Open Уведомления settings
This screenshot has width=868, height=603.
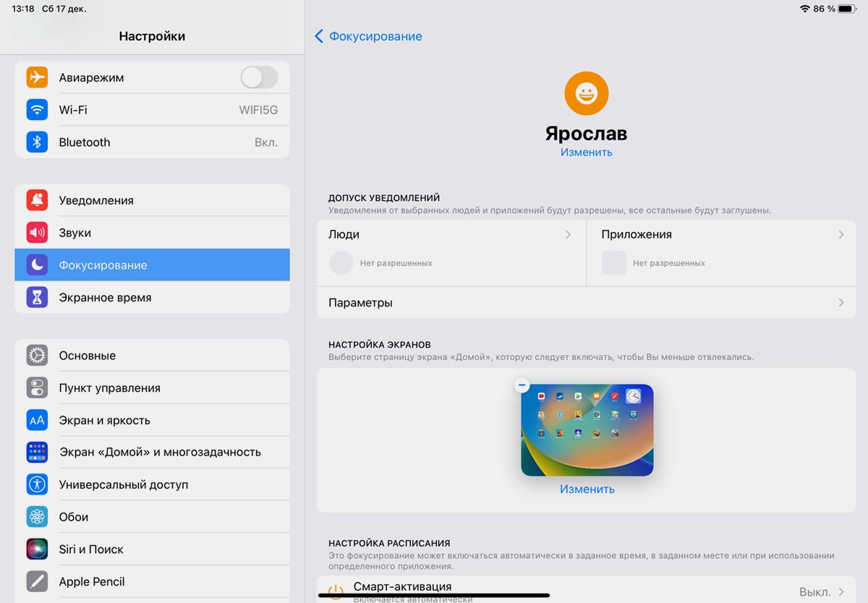pos(152,200)
